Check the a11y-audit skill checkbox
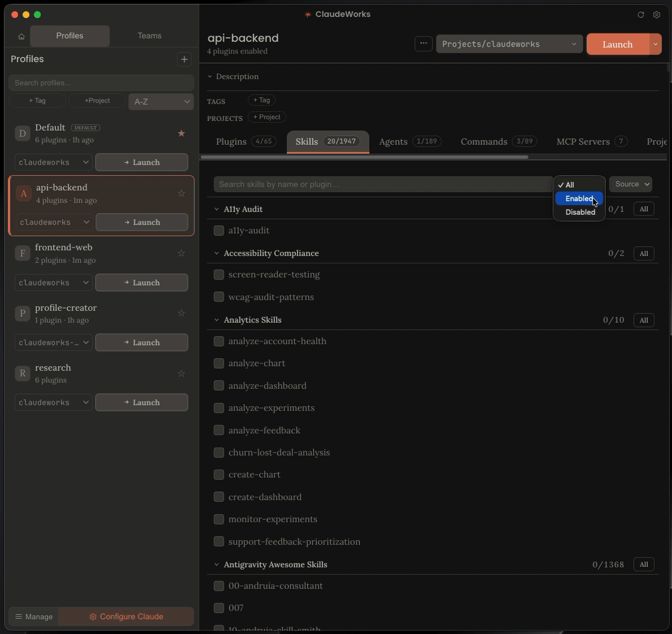 pos(218,230)
